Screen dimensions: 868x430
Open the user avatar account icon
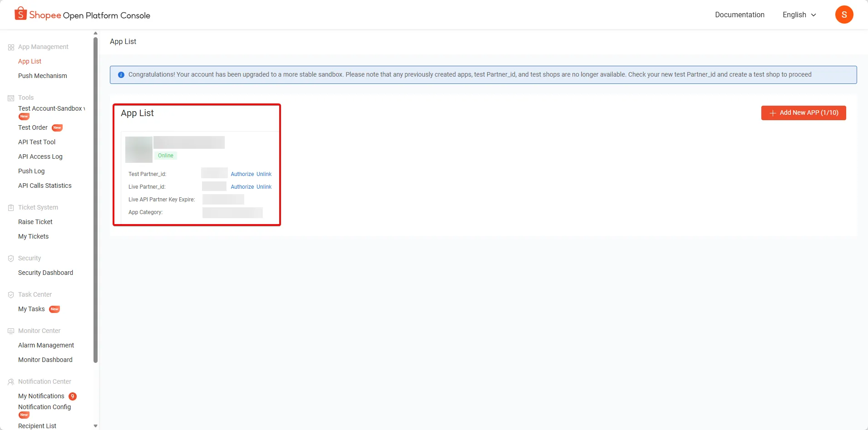[844, 15]
